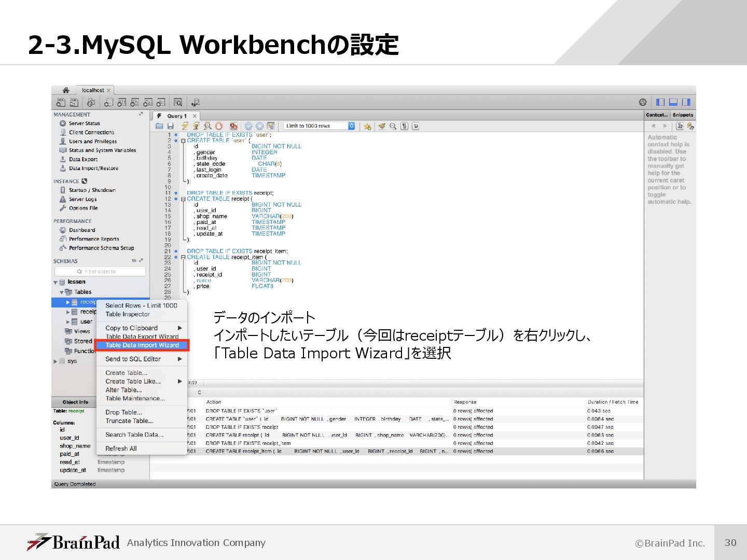Screen dimensions: 747x560
Task: Stop the running query icon
Action: tap(219, 126)
